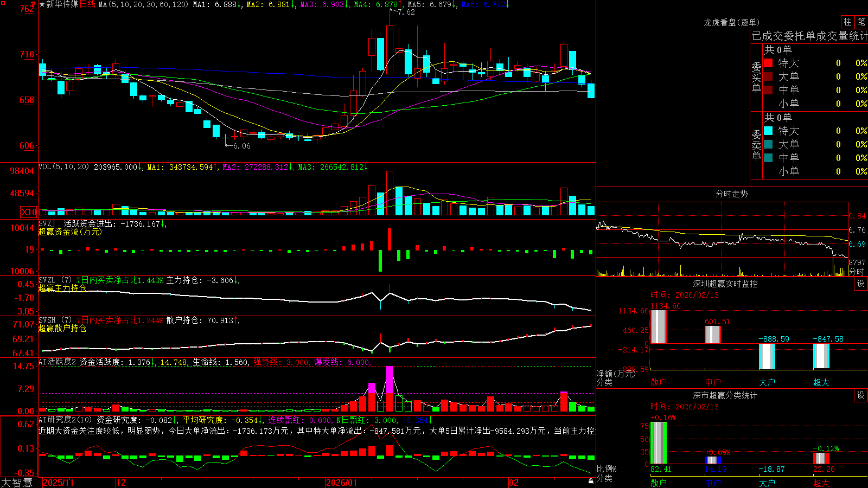The height and width of the screenshot is (488, 868).
Task: Click the 散户 category bar with +0.16%
Action: (x=658, y=443)
